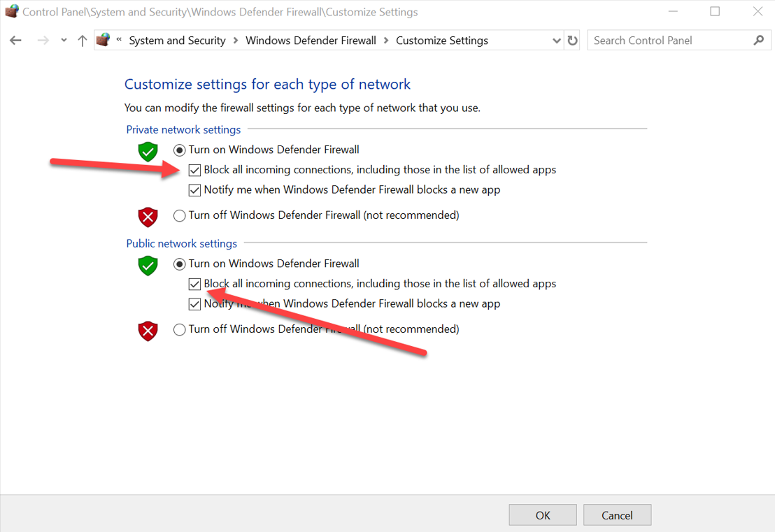Show hidden breadcrumb parents via double chevron
The width and height of the screenshot is (775, 532).
click(119, 40)
